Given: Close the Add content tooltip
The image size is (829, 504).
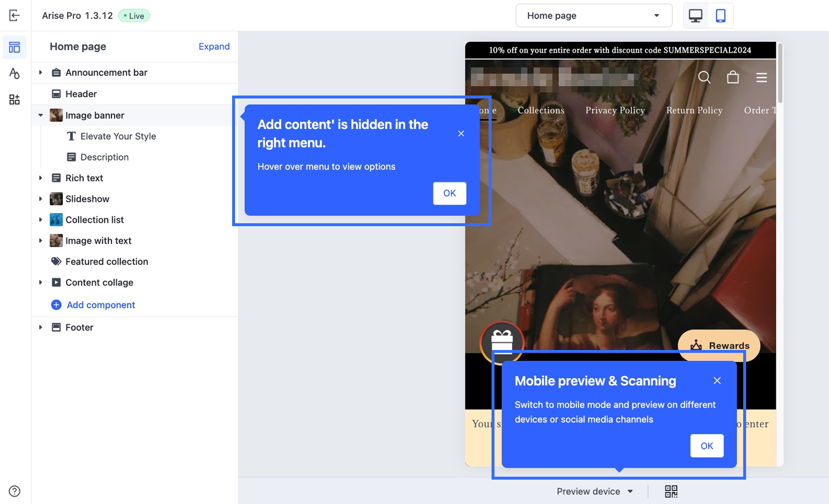Looking at the screenshot, I should point(461,134).
